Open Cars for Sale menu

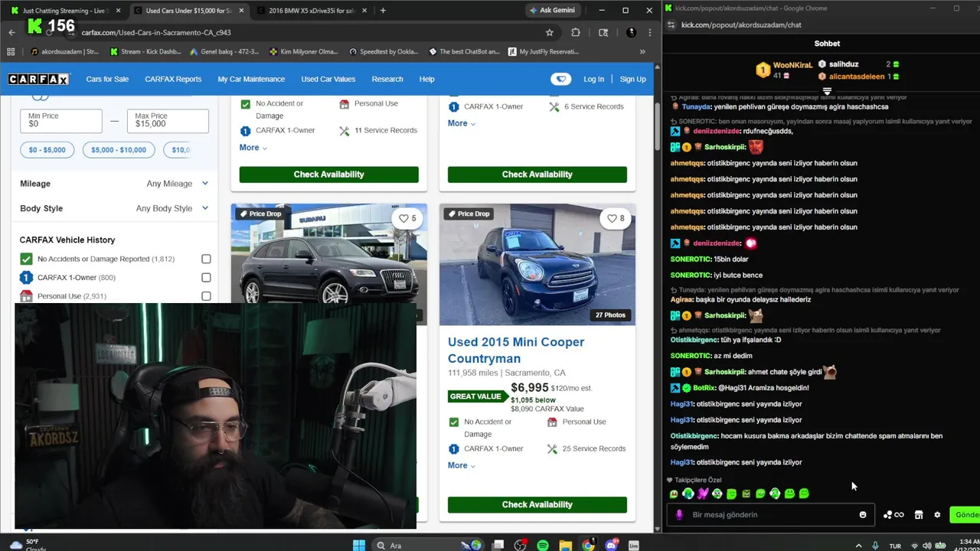pyautogui.click(x=107, y=79)
